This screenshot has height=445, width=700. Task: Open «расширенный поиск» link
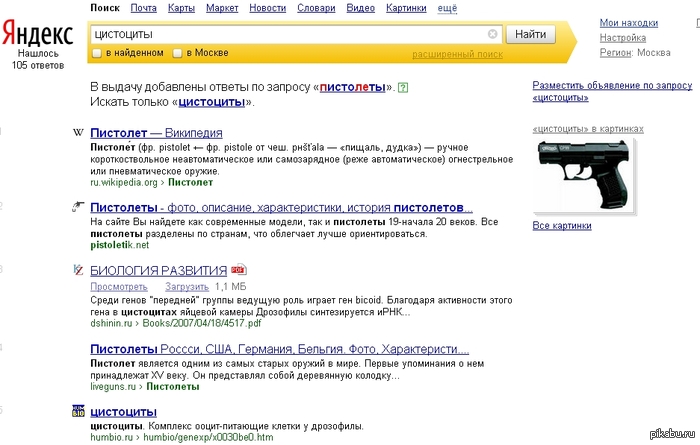[457, 54]
